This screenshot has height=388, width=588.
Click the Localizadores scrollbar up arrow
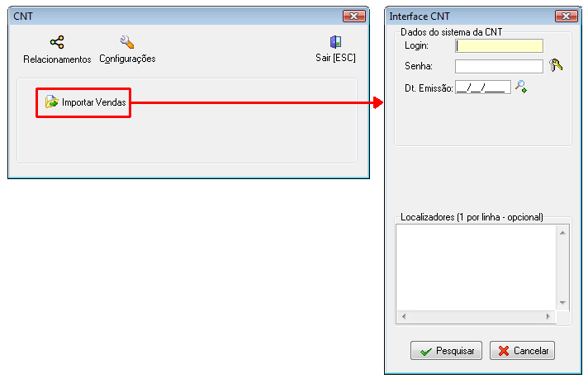tap(562, 233)
